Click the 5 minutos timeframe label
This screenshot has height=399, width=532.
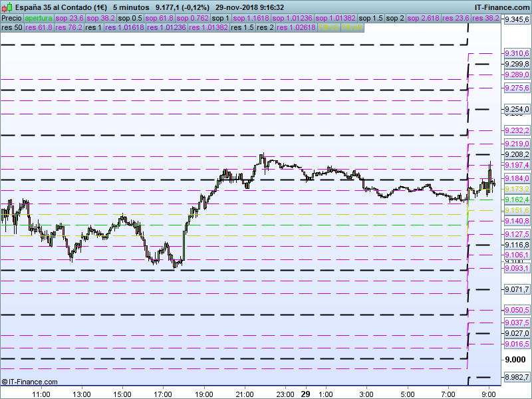pyautogui.click(x=131, y=7)
